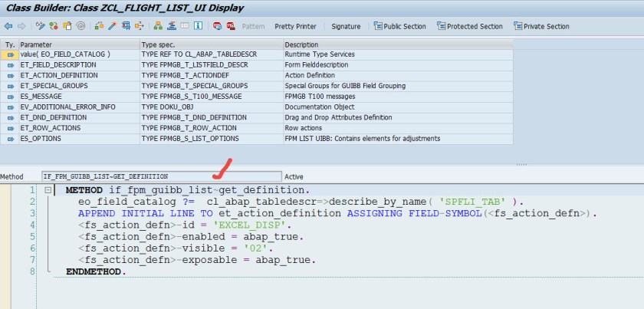Viewport: 644px width, 309px height.
Task: Click the Display/Change toggle pencil-glasses icon
Action: [x=40, y=26]
